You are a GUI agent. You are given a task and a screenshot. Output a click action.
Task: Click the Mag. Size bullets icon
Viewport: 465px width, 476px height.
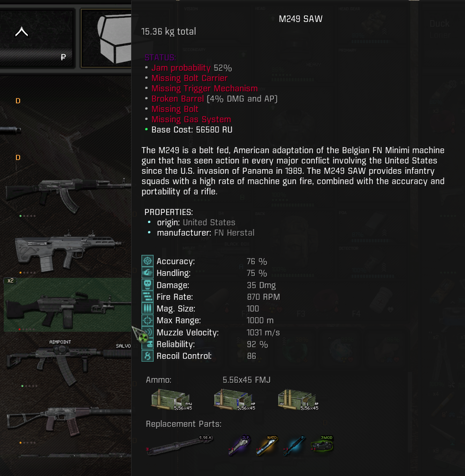(x=148, y=308)
